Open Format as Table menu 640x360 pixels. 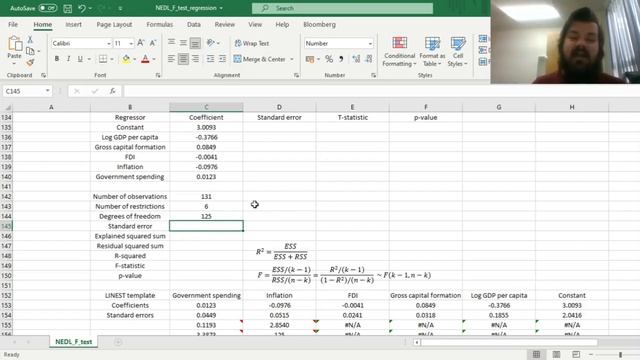point(432,51)
